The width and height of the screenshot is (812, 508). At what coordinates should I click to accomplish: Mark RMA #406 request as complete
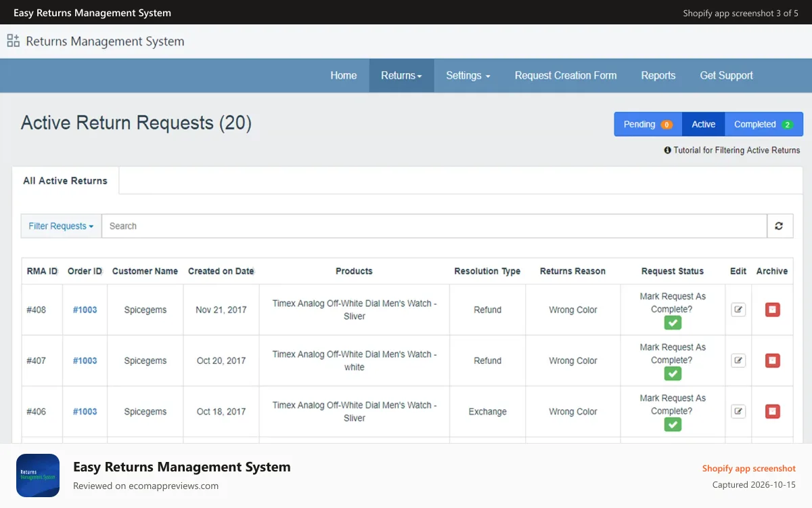(x=673, y=425)
